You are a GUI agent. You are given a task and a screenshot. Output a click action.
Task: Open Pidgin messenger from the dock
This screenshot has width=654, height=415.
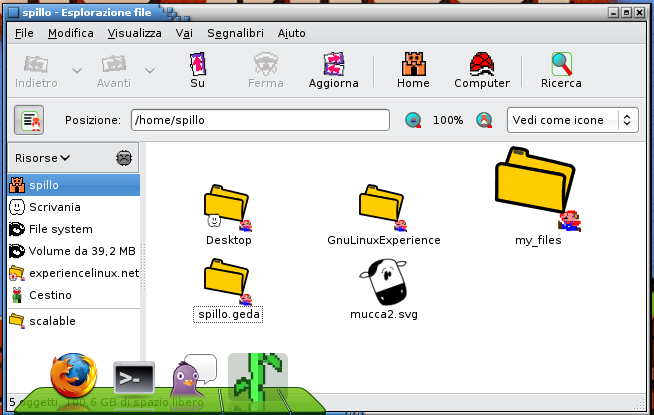(194, 375)
